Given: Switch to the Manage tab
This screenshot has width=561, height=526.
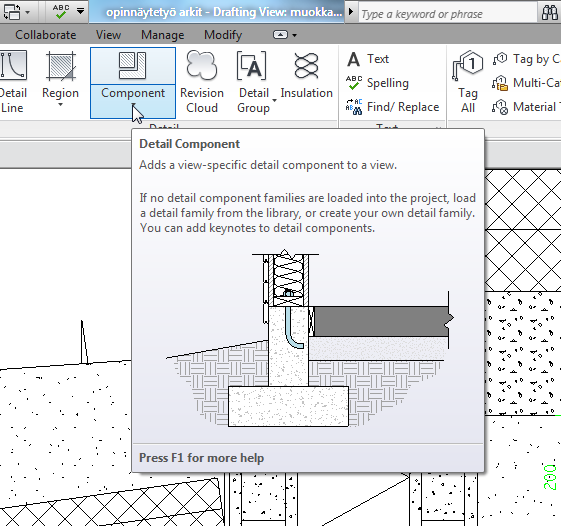Looking at the screenshot, I should click(x=162, y=35).
